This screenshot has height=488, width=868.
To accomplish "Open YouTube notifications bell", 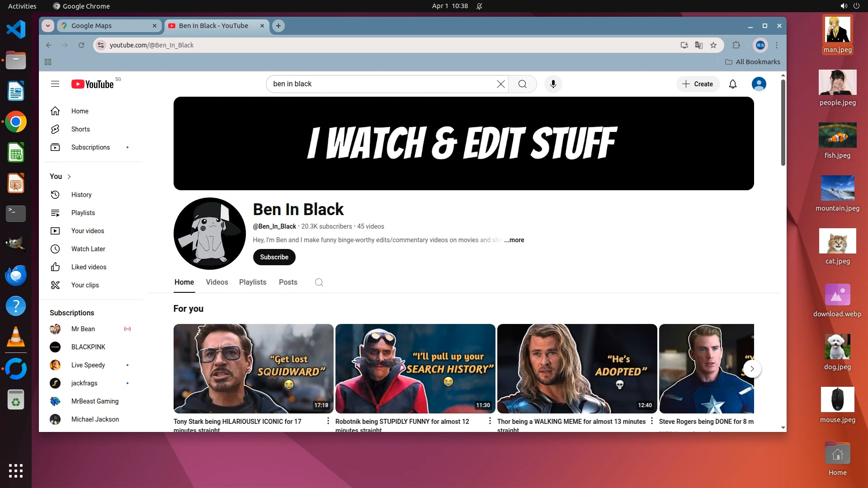I will 732,84.
